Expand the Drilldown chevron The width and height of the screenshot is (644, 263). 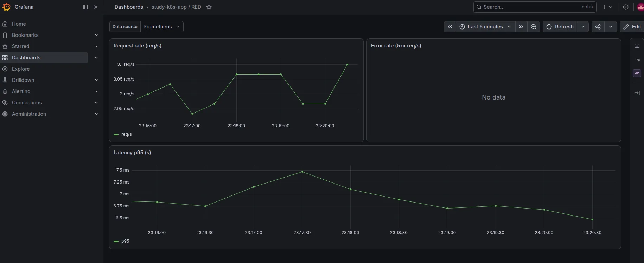tap(96, 80)
